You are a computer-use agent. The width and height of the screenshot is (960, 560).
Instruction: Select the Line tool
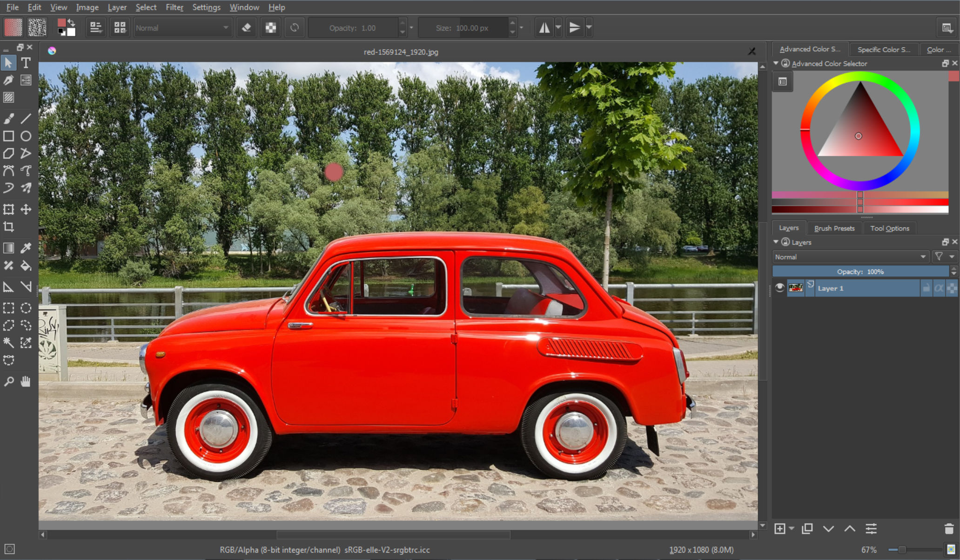26,118
